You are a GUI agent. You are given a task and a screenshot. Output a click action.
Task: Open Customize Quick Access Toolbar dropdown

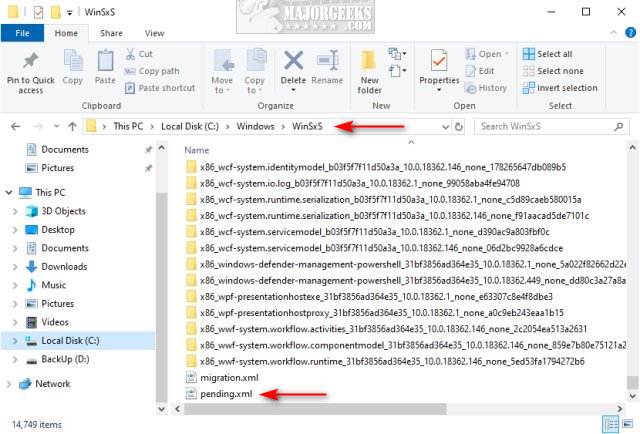tap(70, 13)
